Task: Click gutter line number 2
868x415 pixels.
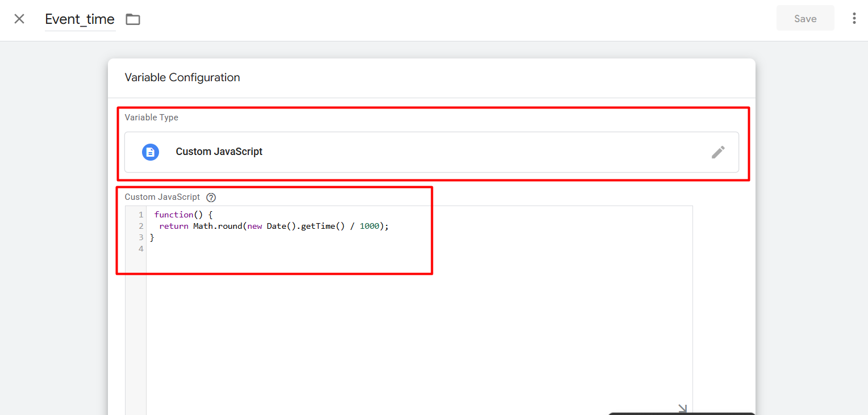Action: tap(141, 226)
